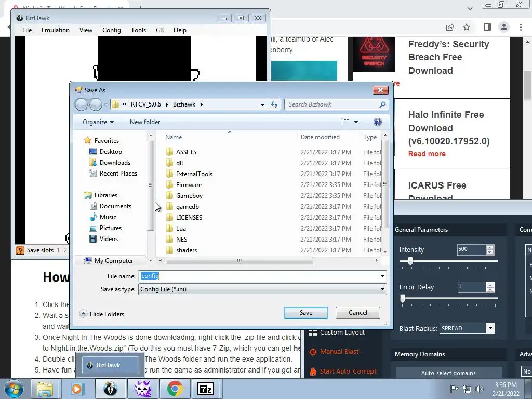Open the Config menu in BizHawk

[x=112, y=30]
